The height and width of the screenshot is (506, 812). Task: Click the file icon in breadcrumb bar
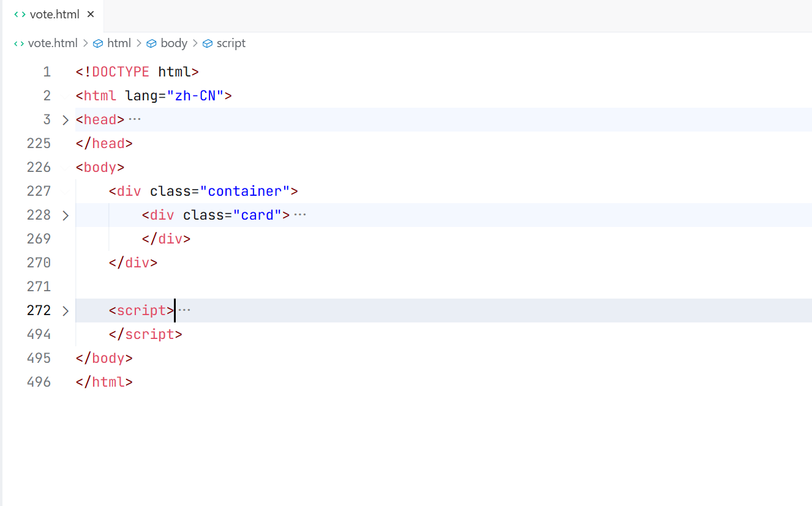pos(19,43)
